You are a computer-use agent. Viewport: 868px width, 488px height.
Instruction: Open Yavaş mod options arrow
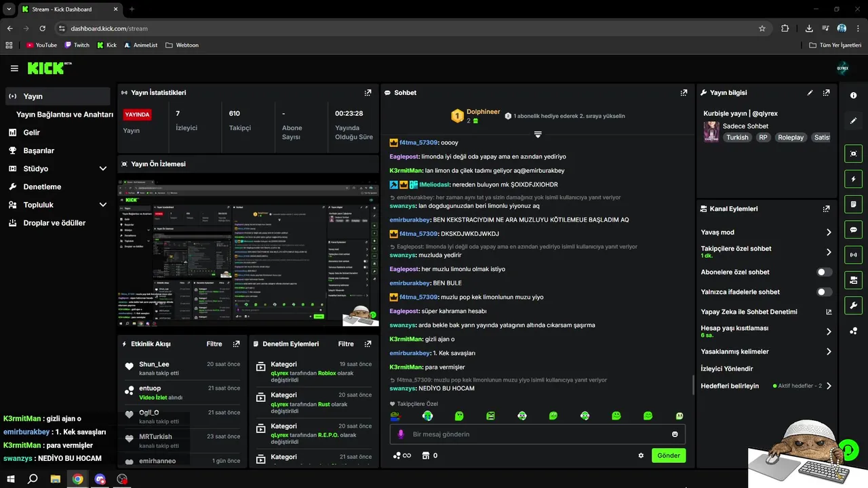click(x=829, y=232)
